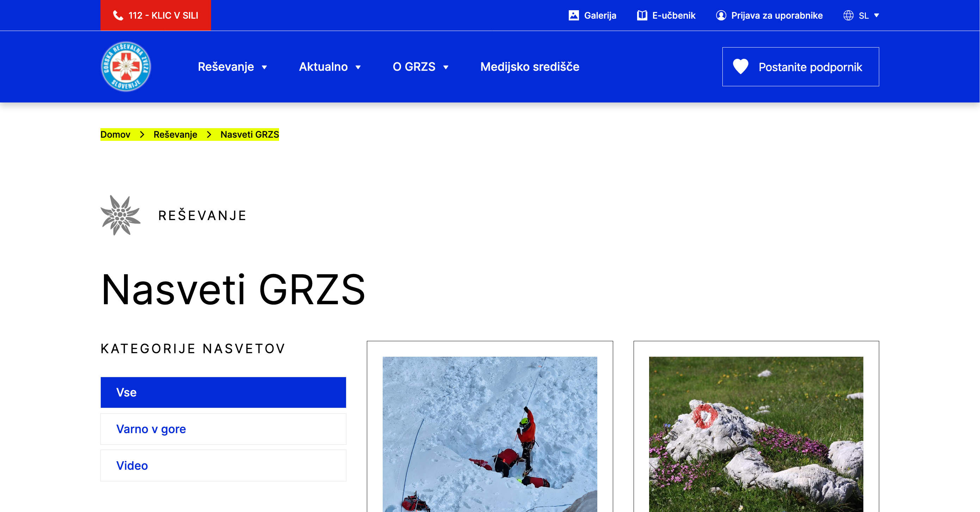
Task: Click the phone icon in emergency button
Action: point(118,15)
